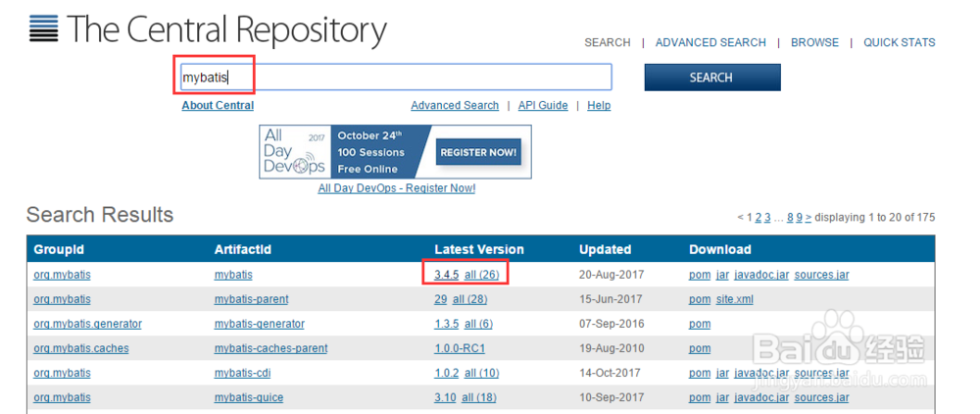Open version 3.10 of mybatis-guice
This screenshot has width=980, height=414.
(445, 397)
